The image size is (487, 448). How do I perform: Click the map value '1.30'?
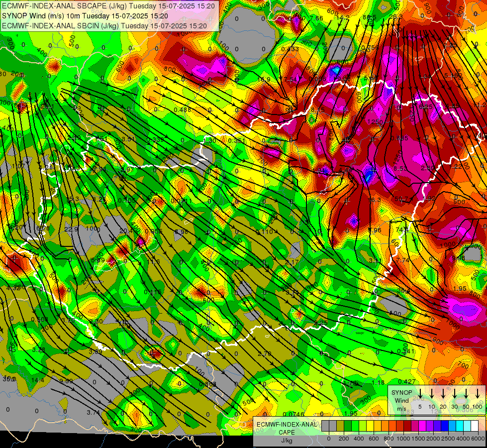click(210, 140)
